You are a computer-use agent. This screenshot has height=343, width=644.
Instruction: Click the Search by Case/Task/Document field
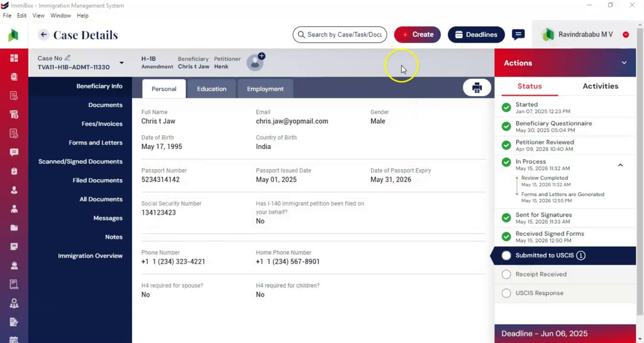tap(340, 35)
